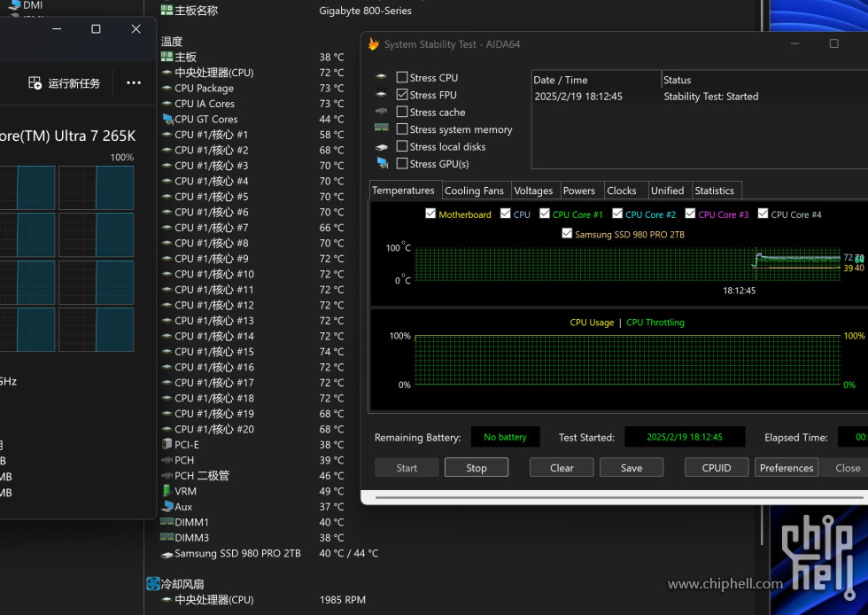Click the CPU Throttling graph label

(655, 323)
